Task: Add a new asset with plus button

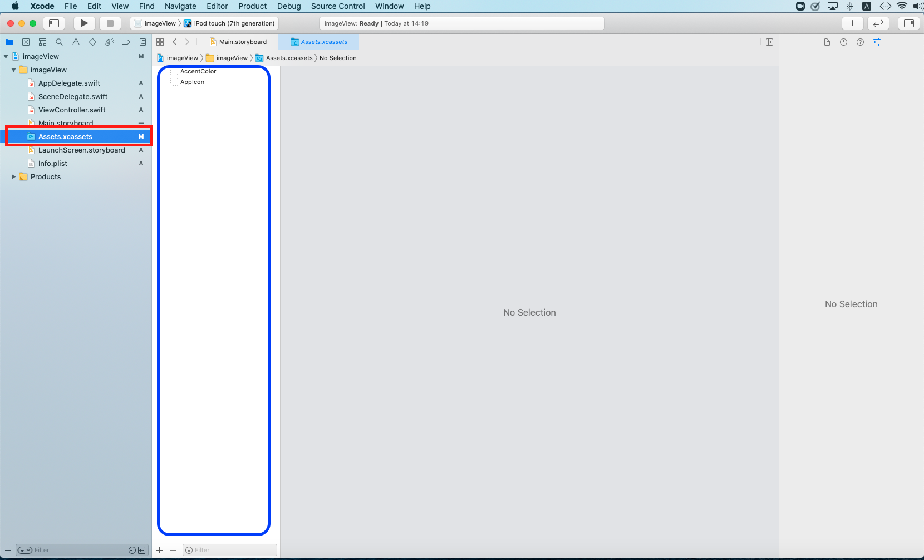Action: (x=160, y=550)
